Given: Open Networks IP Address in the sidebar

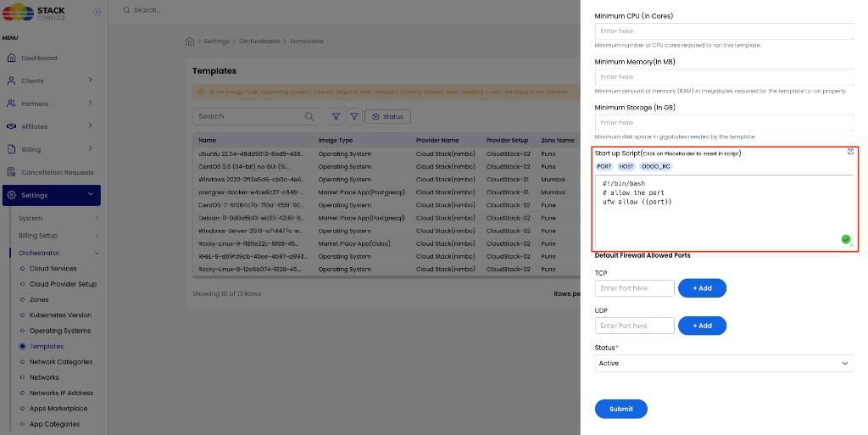Looking at the screenshot, I should [61, 393].
